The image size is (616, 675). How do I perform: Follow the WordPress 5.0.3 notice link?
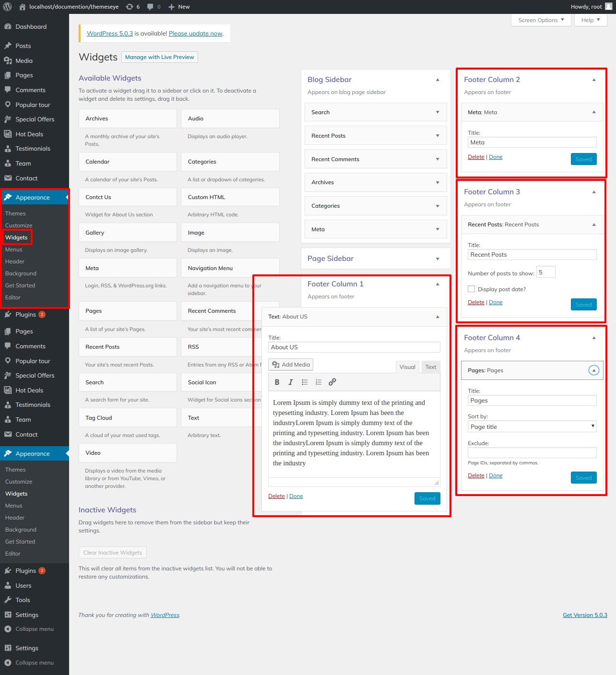point(110,34)
